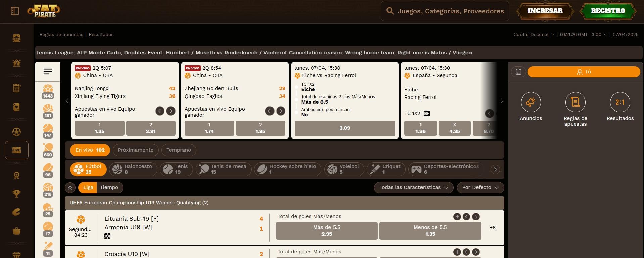Select volleyball icon with 216 events

(x=48, y=190)
